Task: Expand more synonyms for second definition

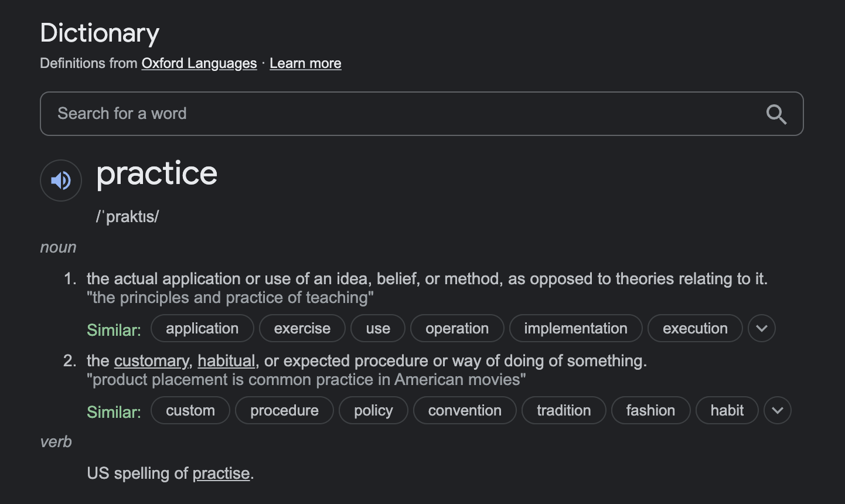Action: point(777,410)
